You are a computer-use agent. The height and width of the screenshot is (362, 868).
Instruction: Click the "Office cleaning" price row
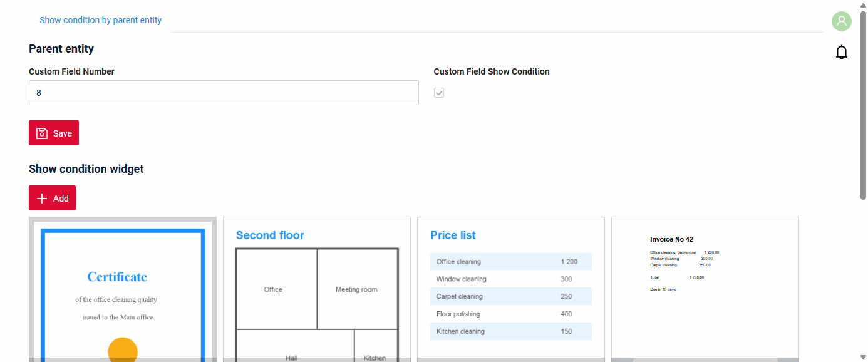(x=511, y=262)
